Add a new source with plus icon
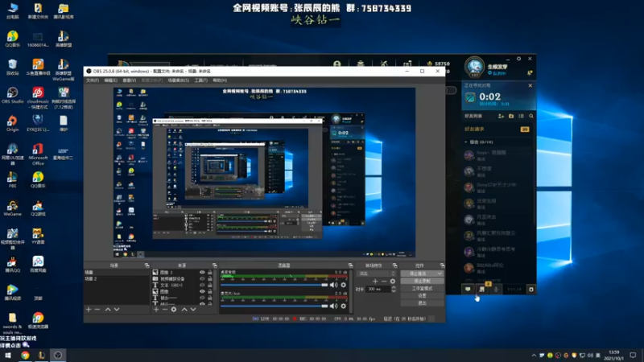The width and height of the screenshot is (644, 362). coord(156,310)
